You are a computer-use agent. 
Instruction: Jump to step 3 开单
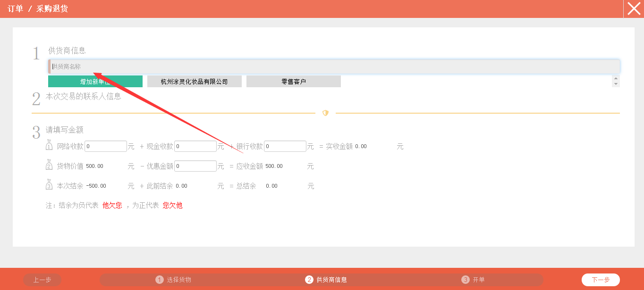click(x=474, y=280)
